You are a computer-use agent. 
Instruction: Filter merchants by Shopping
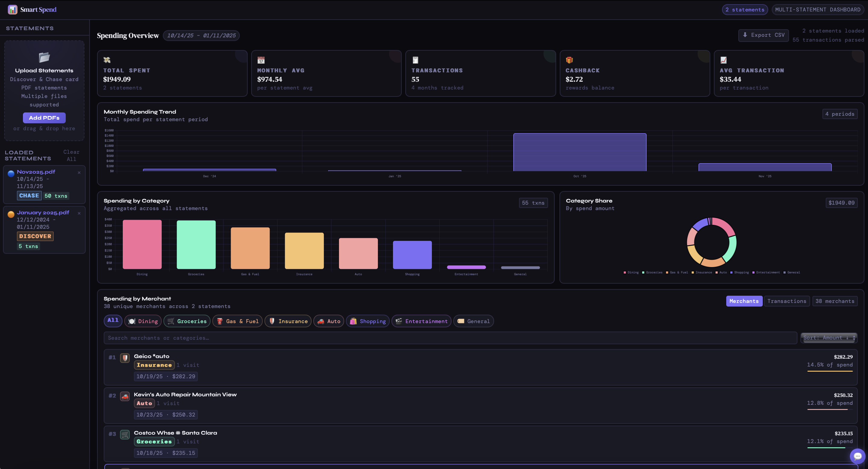(368, 321)
